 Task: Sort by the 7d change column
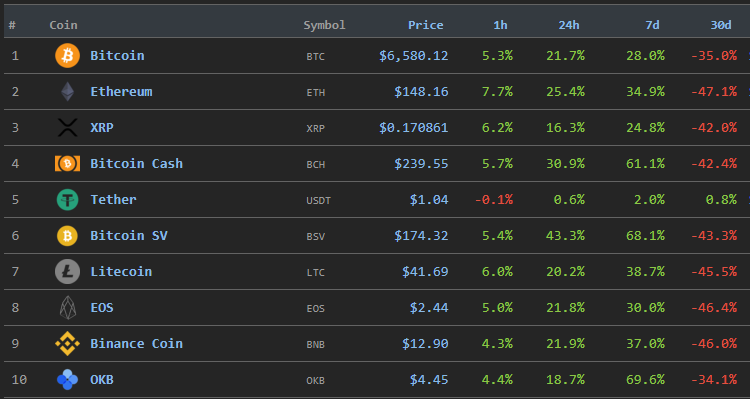click(x=652, y=25)
